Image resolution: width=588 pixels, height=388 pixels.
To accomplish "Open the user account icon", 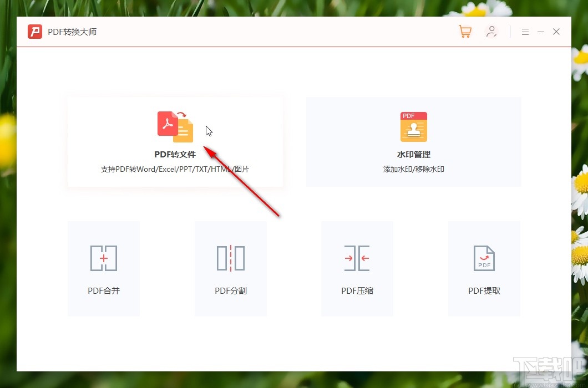I will pos(491,32).
